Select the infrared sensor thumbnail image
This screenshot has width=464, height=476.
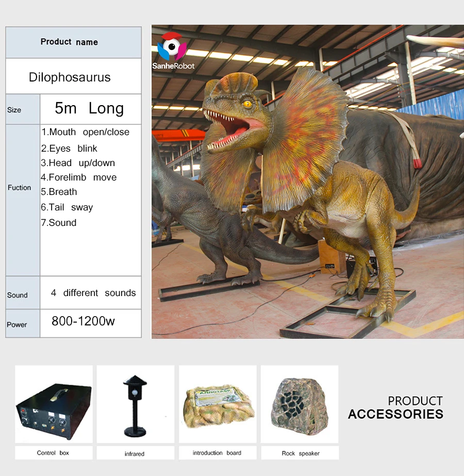click(136, 404)
